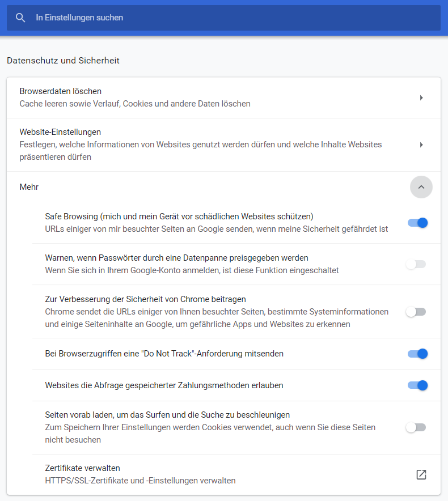Click the external link icon for certificates
This screenshot has width=448, height=501.
pos(421,474)
